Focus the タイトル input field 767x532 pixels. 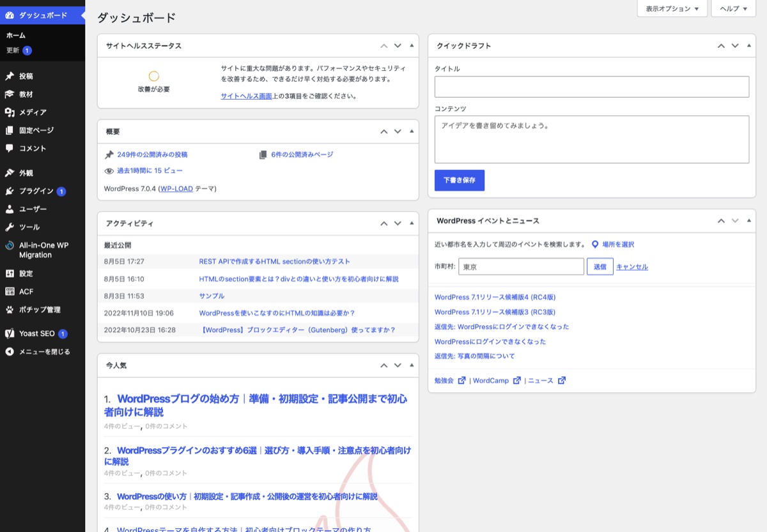tap(592, 87)
